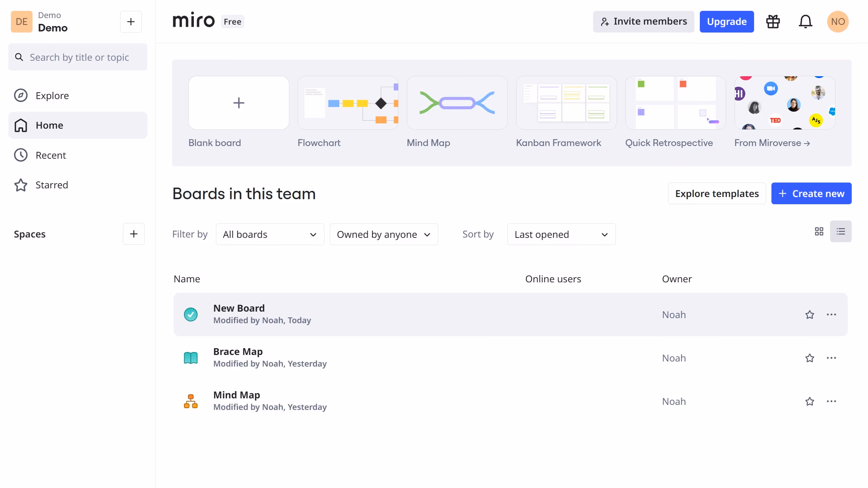The image size is (868, 488).
Task: Click "Modified by Noah, Today" text
Action: [x=262, y=320]
